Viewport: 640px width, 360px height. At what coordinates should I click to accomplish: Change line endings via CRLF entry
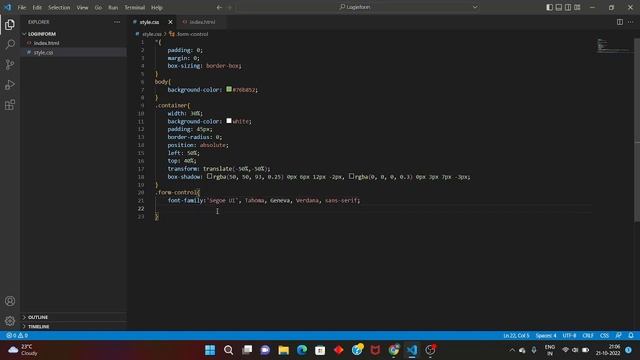coord(588,336)
